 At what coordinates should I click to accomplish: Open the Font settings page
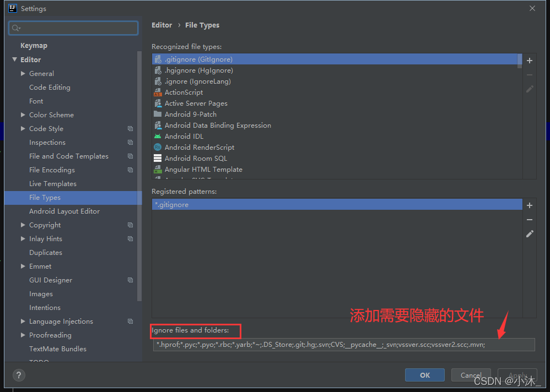click(x=36, y=101)
